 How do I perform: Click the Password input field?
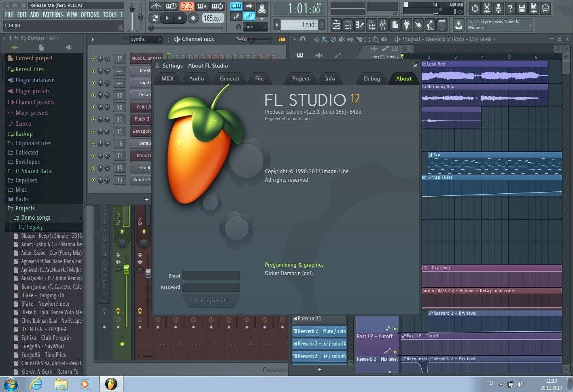211,287
